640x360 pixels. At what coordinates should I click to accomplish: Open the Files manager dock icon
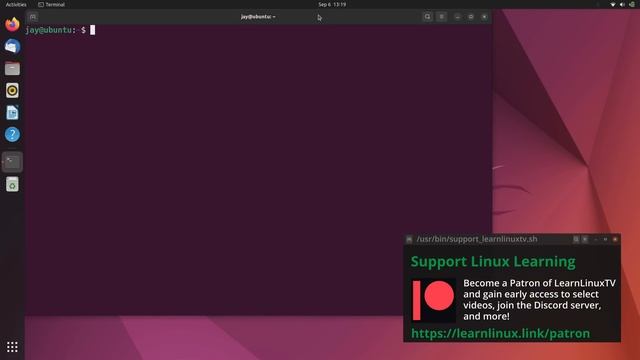click(x=12, y=68)
